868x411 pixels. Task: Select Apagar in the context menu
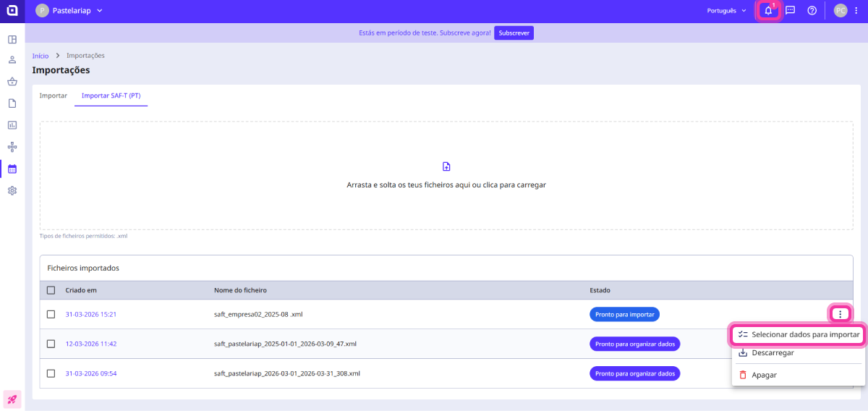[x=764, y=375]
